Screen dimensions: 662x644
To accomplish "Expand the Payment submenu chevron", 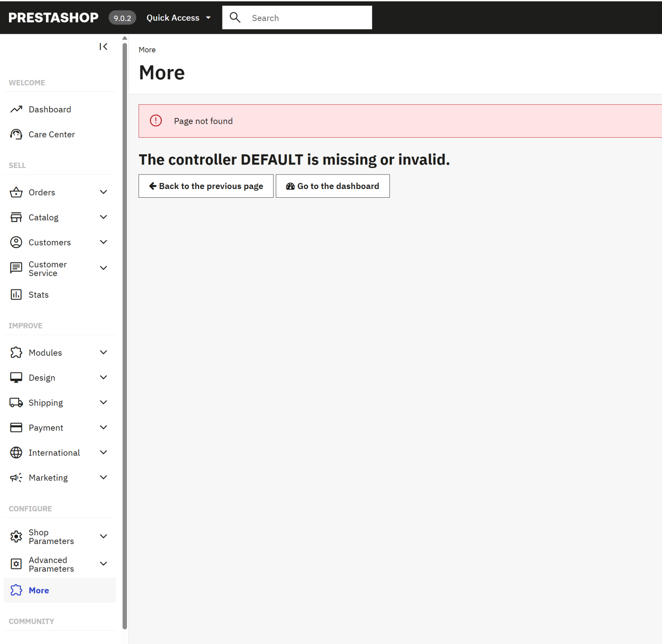I will click(x=103, y=427).
